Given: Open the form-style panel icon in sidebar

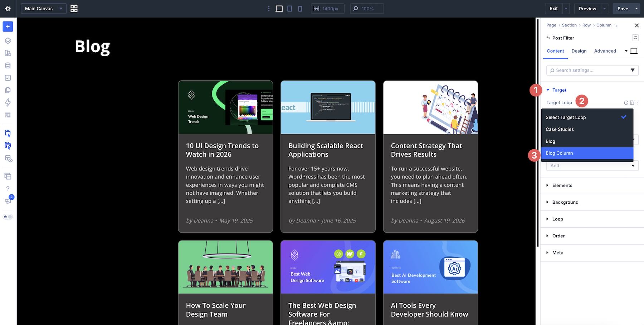Looking at the screenshot, I should (8, 78).
